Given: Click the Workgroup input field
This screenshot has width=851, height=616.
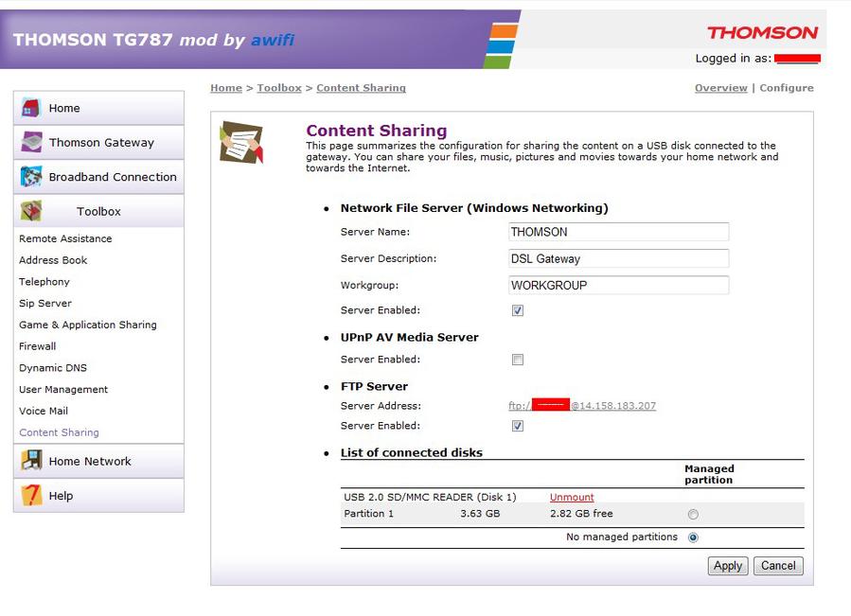Looking at the screenshot, I should pos(619,285).
